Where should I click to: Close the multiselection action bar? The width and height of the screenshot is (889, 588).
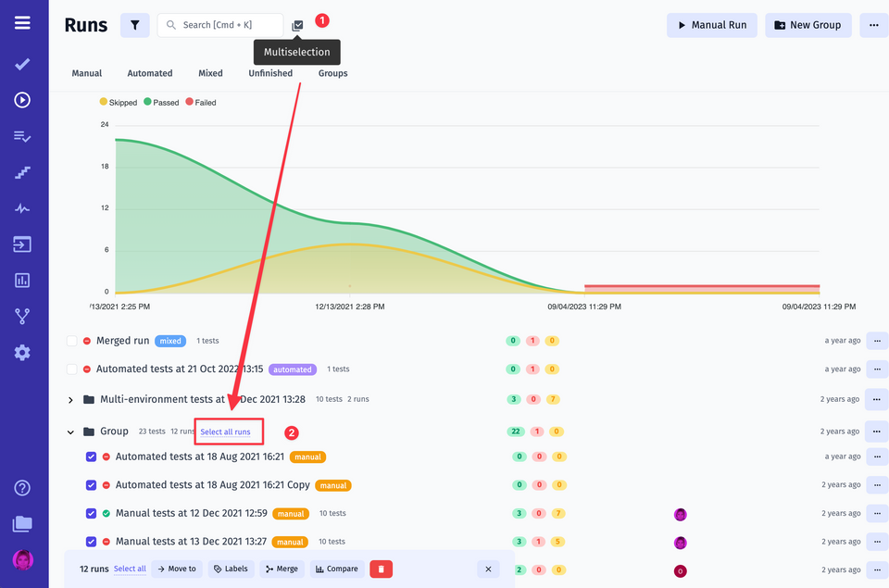pyautogui.click(x=488, y=569)
